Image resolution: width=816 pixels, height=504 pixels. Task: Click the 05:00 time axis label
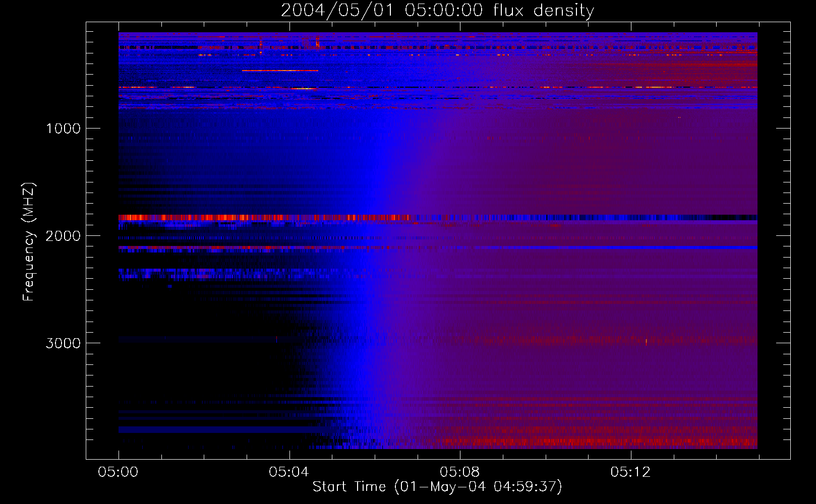[118, 472]
